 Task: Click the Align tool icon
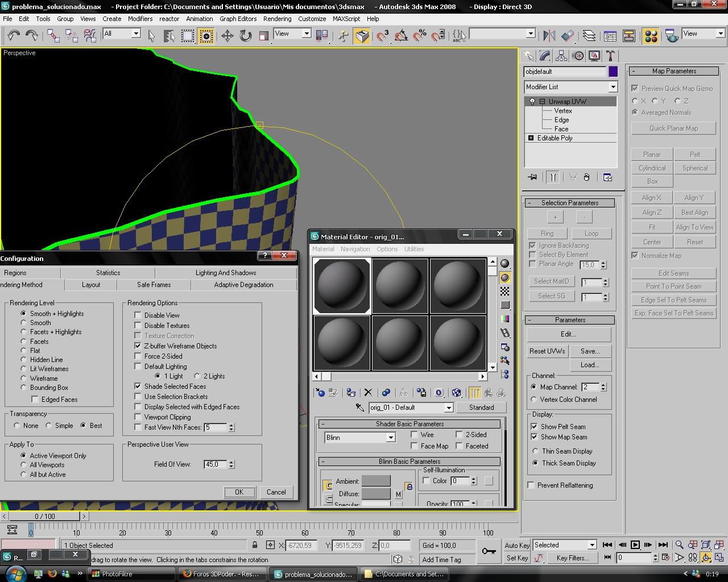tap(568, 36)
